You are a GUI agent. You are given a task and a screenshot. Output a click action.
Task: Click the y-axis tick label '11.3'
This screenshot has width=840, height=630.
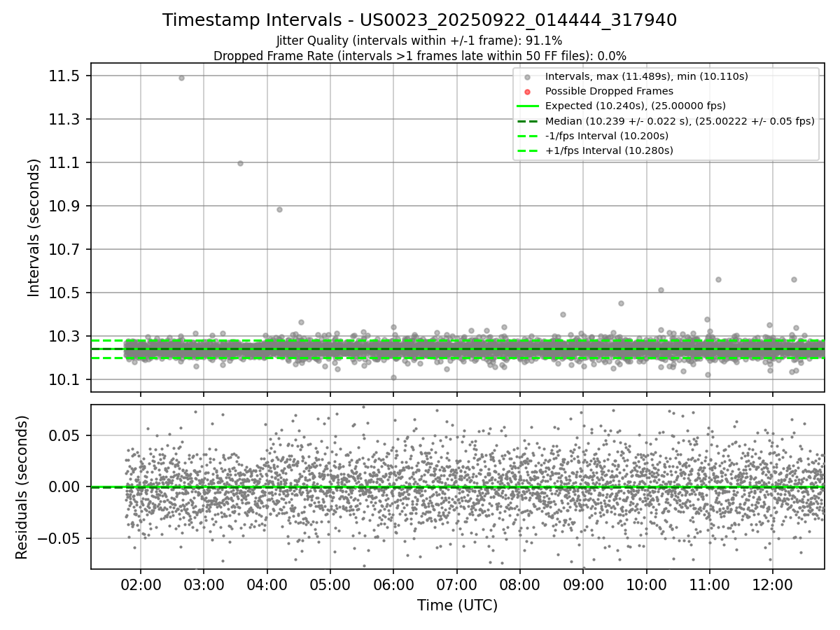point(64,119)
